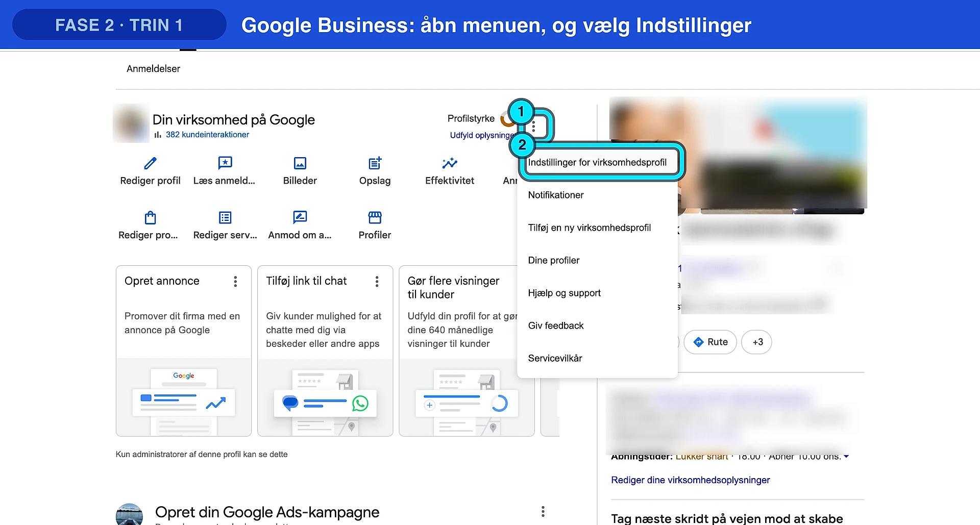Select Indstillinger for virksomhedsprofil
The image size is (980, 525).
[597, 162]
